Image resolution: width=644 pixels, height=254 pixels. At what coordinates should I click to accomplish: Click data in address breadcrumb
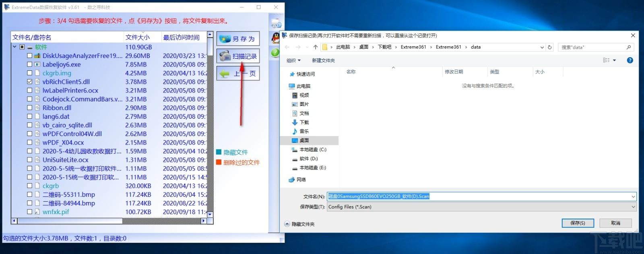(476, 47)
